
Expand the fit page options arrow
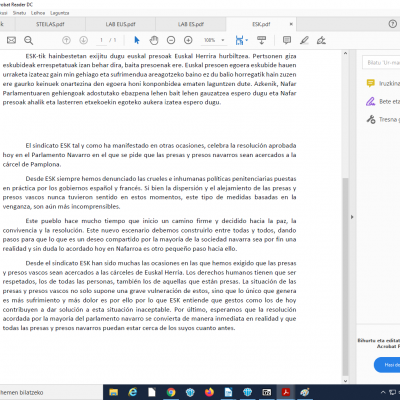pyautogui.click(x=247, y=40)
